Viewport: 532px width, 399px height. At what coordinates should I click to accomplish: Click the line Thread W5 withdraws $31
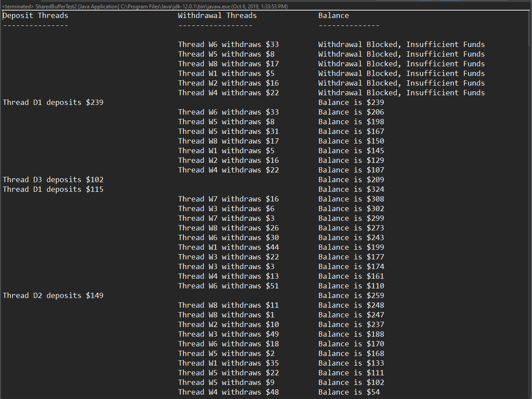point(228,132)
